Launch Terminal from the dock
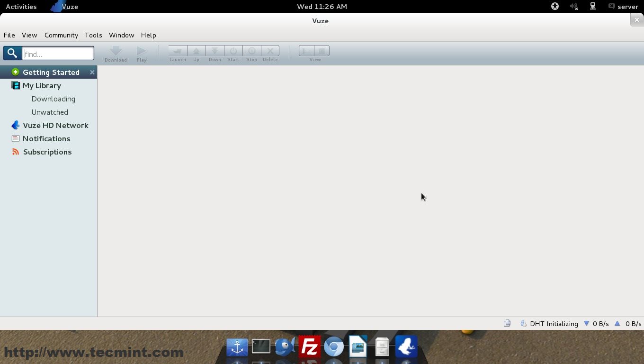This screenshot has height=364, width=644. 261,347
